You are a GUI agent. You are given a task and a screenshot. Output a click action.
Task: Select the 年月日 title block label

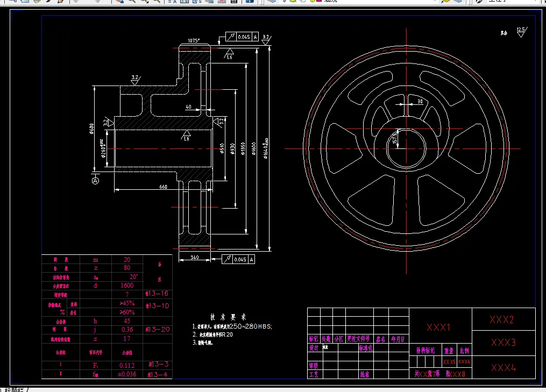tap(398, 339)
